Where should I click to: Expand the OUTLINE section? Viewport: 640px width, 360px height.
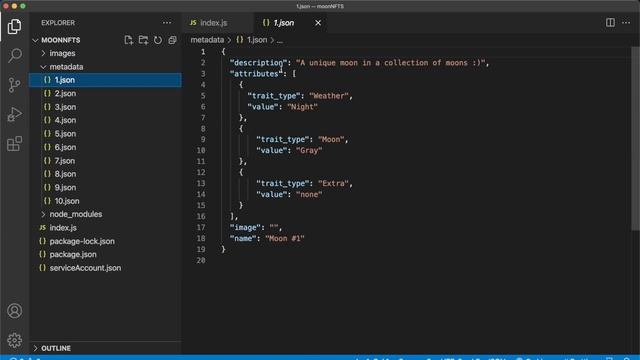click(x=56, y=348)
